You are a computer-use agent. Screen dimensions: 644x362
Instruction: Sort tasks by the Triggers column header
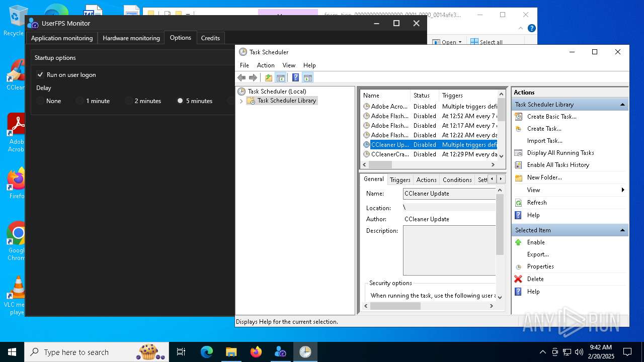click(x=468, y=95)
